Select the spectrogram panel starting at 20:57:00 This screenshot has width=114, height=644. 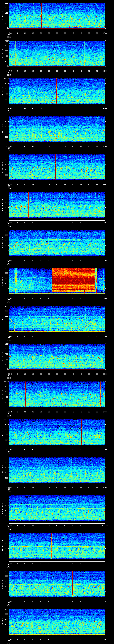[x=57, y=432]
